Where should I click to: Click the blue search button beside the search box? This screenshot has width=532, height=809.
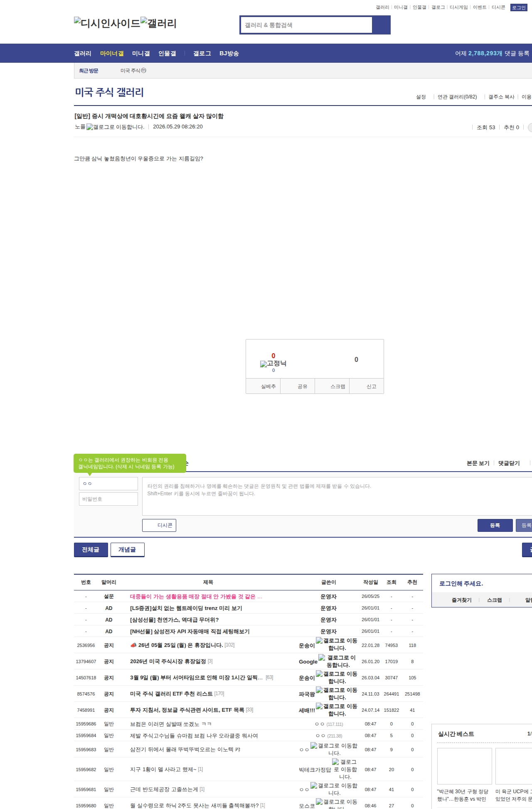[x=382, y=25]
